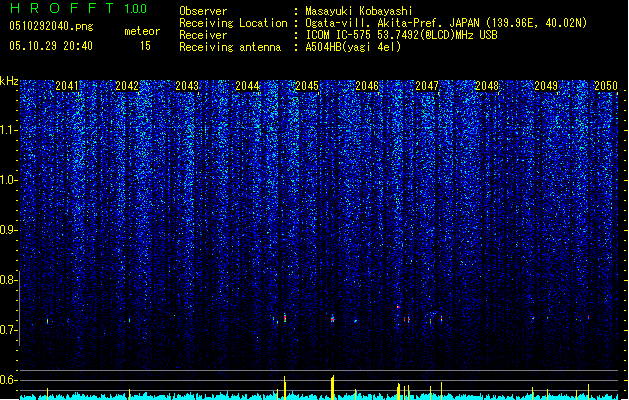The height and width of the screenshot is (400, 629).
Task: Click the 0.7 kHz axis label
Action: pyautogui.click(x=8, y=330)
